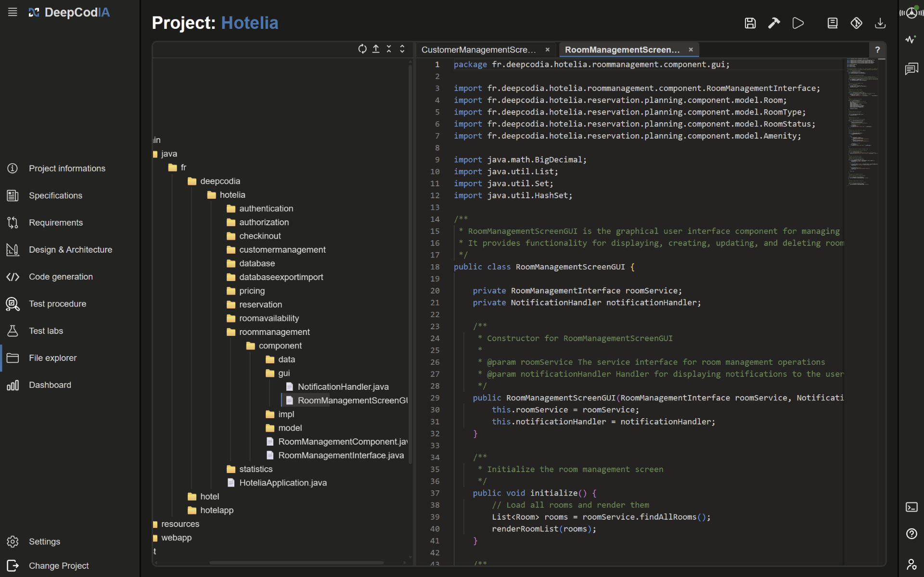Click the help circle icon in right sidebar
The height and width of the screenshot is (577, 924).
click(x=911, y=534)
